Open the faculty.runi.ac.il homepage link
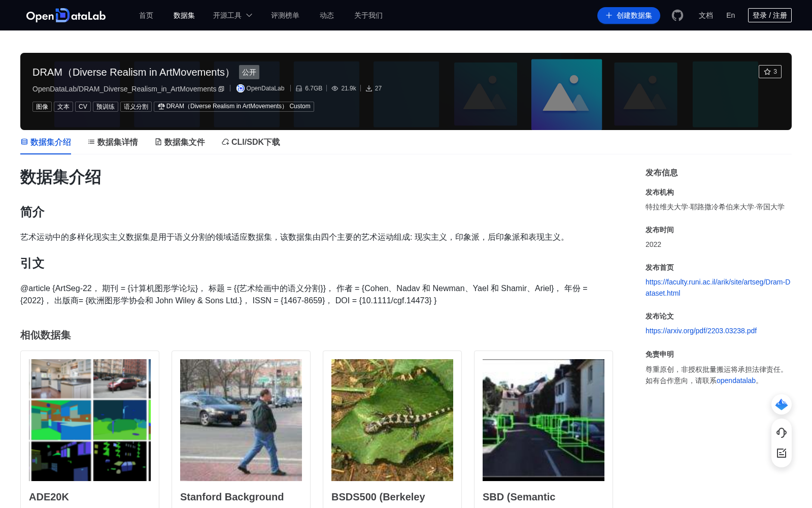 [718, 288]
